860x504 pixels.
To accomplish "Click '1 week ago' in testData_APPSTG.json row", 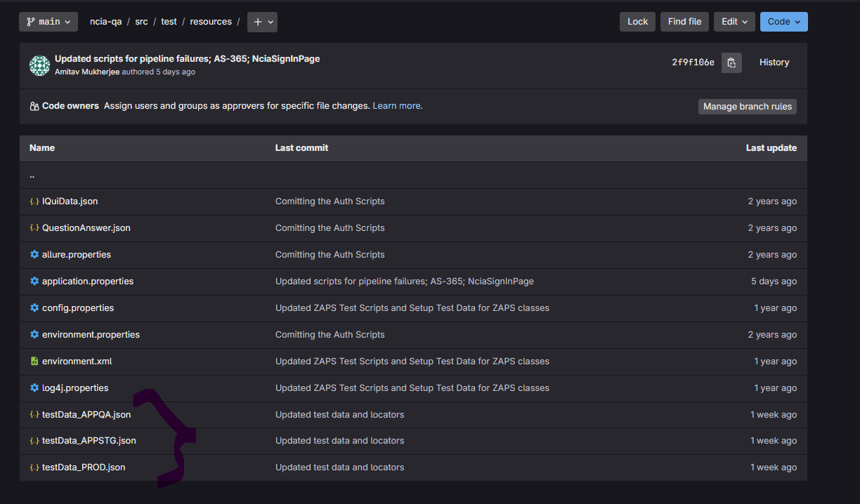I will pyautogui.click(x=774, y=441).
